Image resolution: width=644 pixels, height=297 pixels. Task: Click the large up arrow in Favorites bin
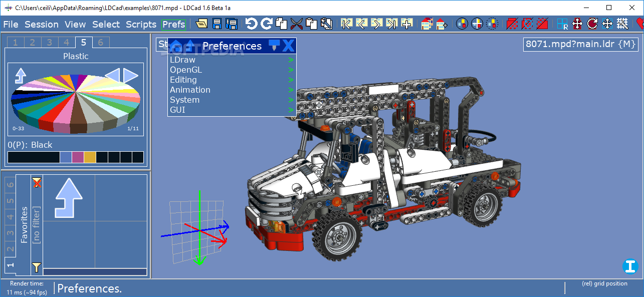coord(68,198)
